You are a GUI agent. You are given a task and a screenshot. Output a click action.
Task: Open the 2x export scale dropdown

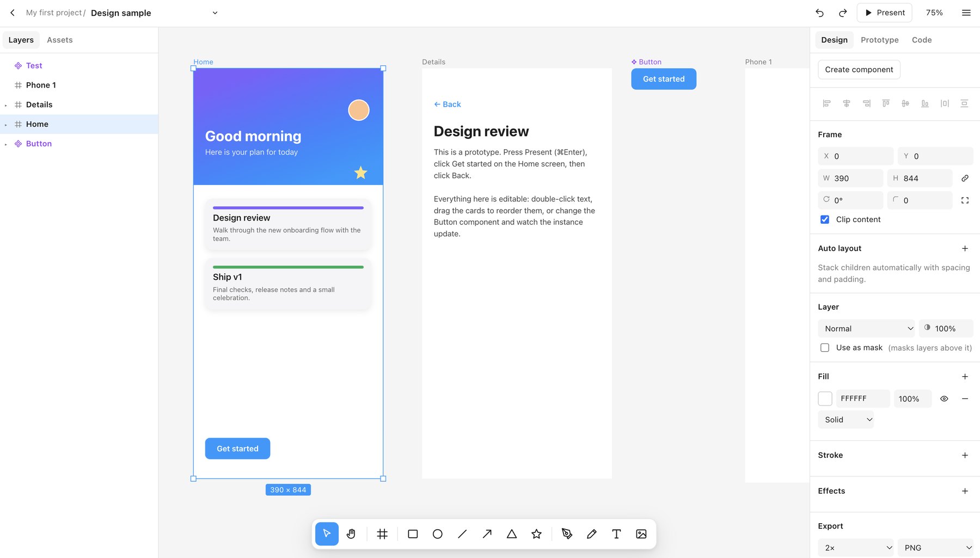(x=856, y=548)
